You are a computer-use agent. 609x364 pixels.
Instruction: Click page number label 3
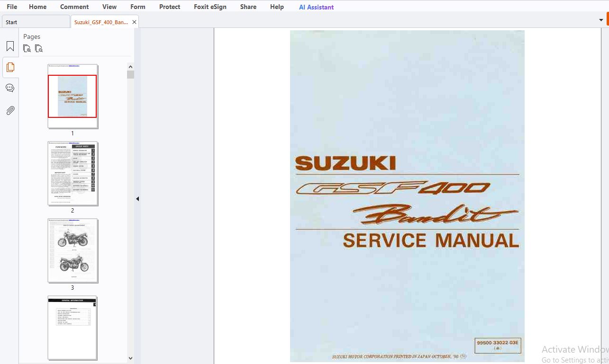point(73,288)
